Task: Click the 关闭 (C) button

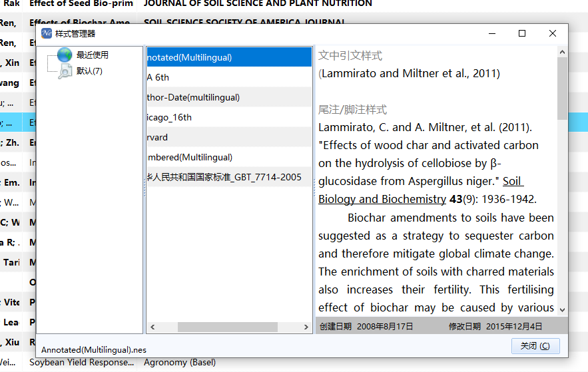Action: [x=535, y=346]
